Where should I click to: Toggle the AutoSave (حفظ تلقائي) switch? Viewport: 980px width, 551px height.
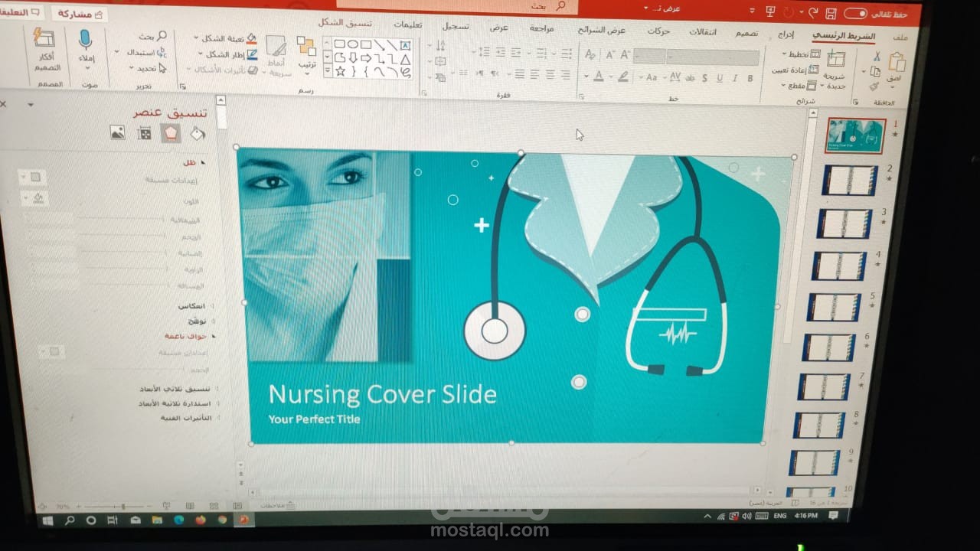[x=856, y=14]
